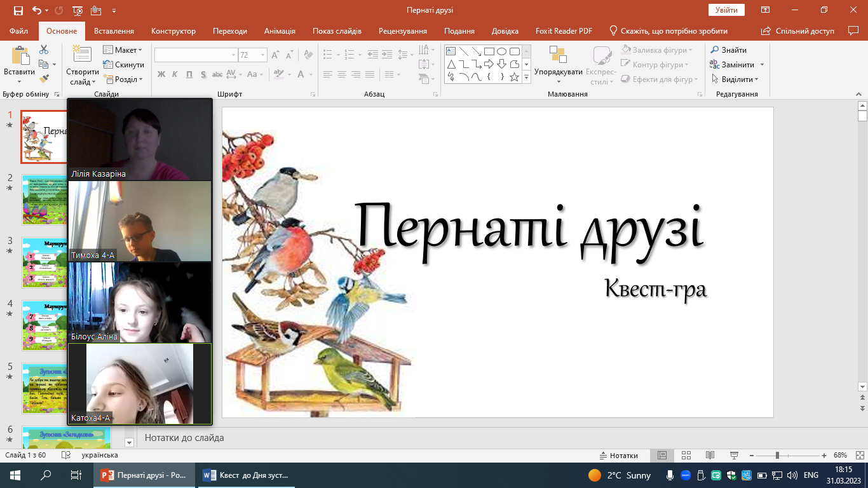Cut selection with the scissors icon
This screenshot has width=868, height=488.
44,50
